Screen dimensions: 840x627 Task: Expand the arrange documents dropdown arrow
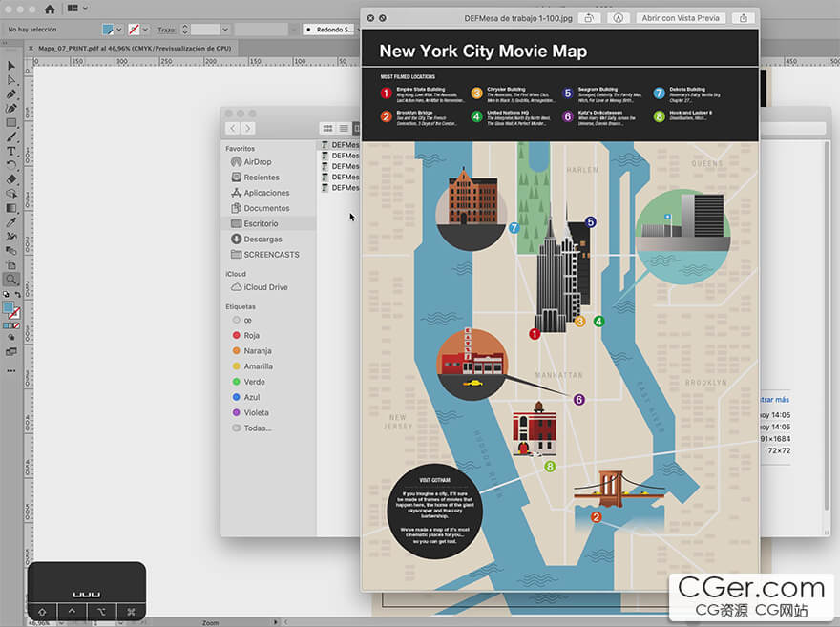click(x=85, y=8)
